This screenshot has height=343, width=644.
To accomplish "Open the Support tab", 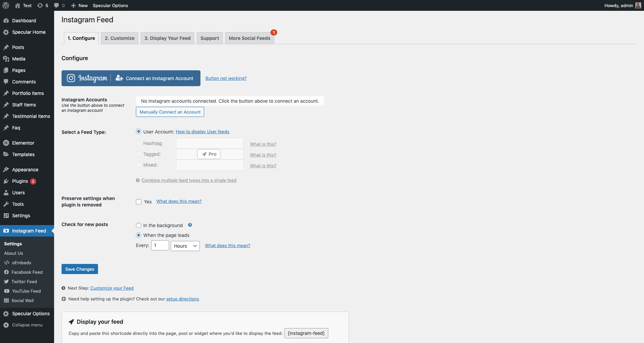I will point(210,38).
